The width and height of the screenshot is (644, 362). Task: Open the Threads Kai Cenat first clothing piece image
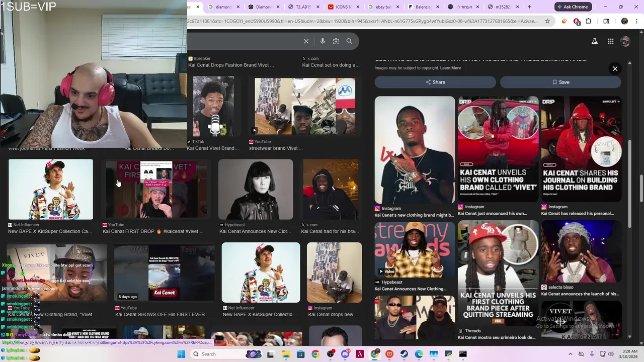[x=498, y=273]
